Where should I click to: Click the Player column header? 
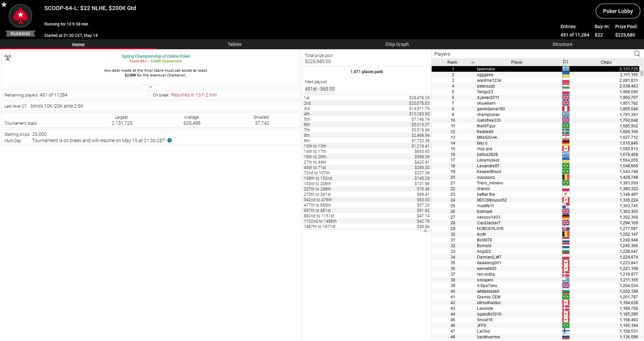pos(517,62)
